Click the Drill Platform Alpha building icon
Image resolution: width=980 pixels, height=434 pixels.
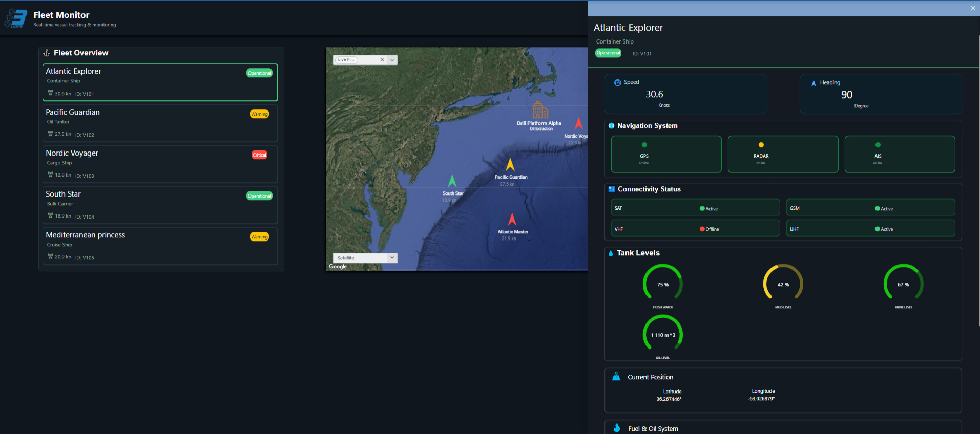(x=540, y=110)
